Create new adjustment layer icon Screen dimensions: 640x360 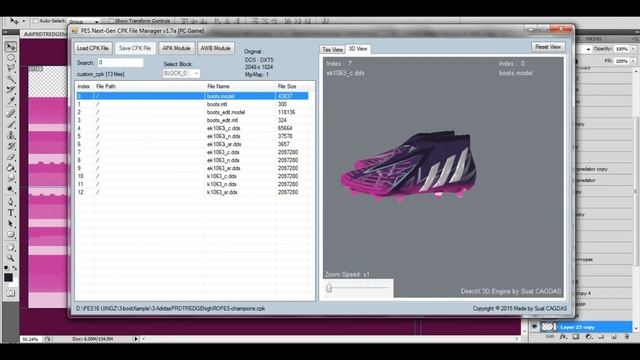(589, 337)
